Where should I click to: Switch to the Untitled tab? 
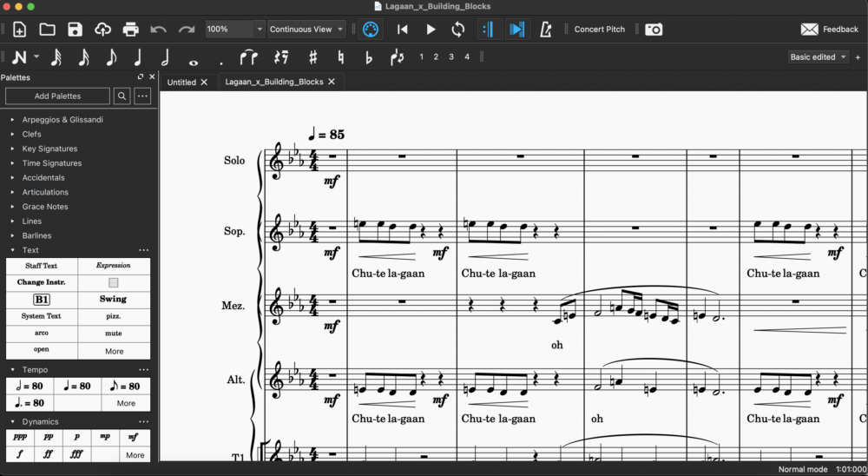(181, 82)
